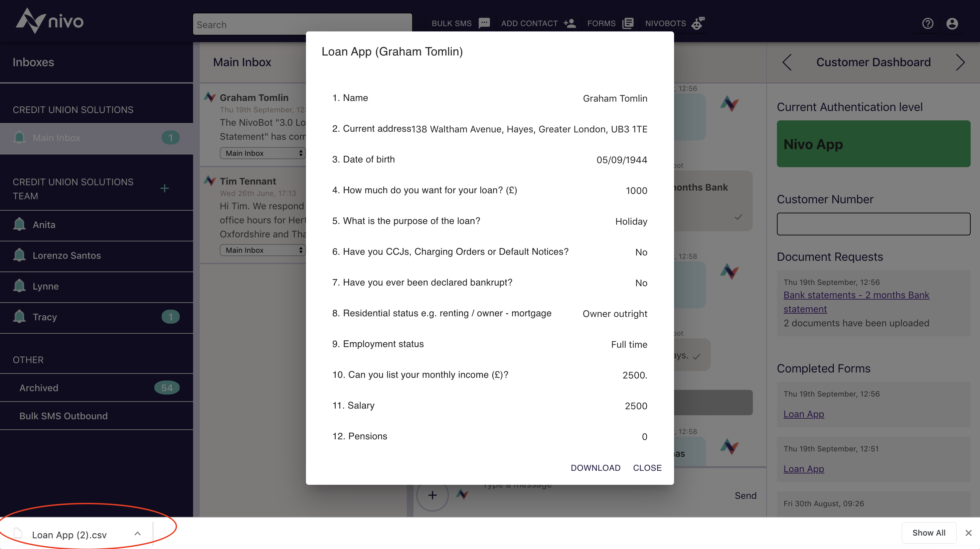The image size is (980, 549).
Task: Click the help question mark icon
Action: (928, 24)
